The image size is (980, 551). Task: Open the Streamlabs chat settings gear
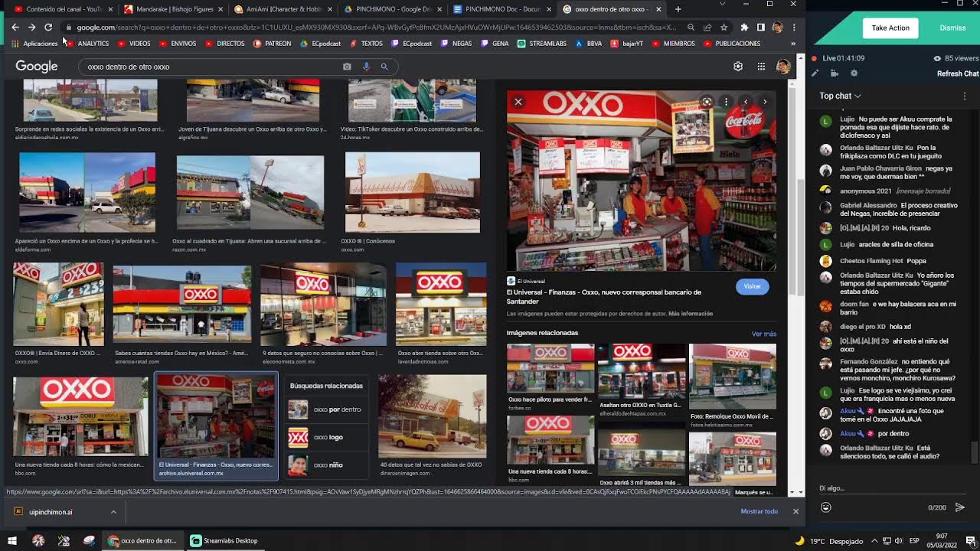(854, 73)
